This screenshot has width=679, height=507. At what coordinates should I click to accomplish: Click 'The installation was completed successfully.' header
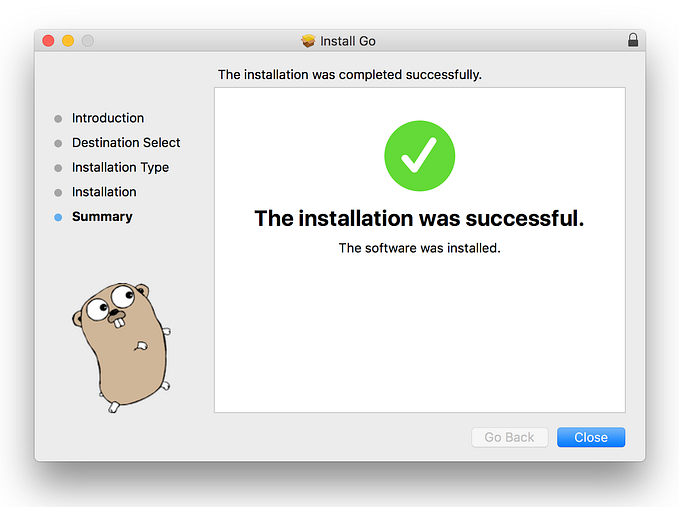pyautogui.click(x=350, y=74)
